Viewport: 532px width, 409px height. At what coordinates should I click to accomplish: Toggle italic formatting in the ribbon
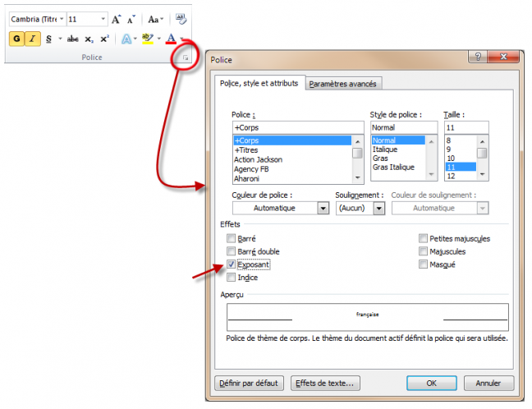coord(33,39)
